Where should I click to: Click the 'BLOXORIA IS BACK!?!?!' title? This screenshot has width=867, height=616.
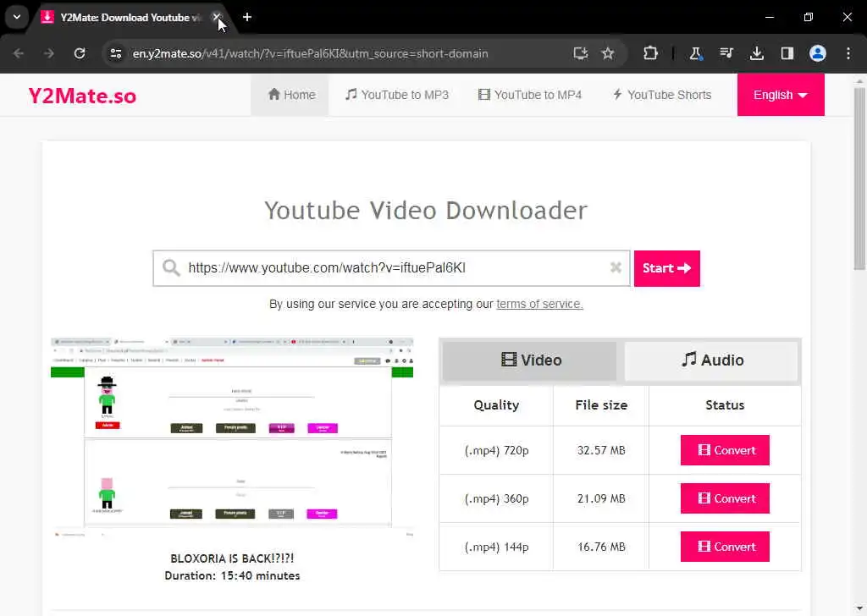click(232, 558)
